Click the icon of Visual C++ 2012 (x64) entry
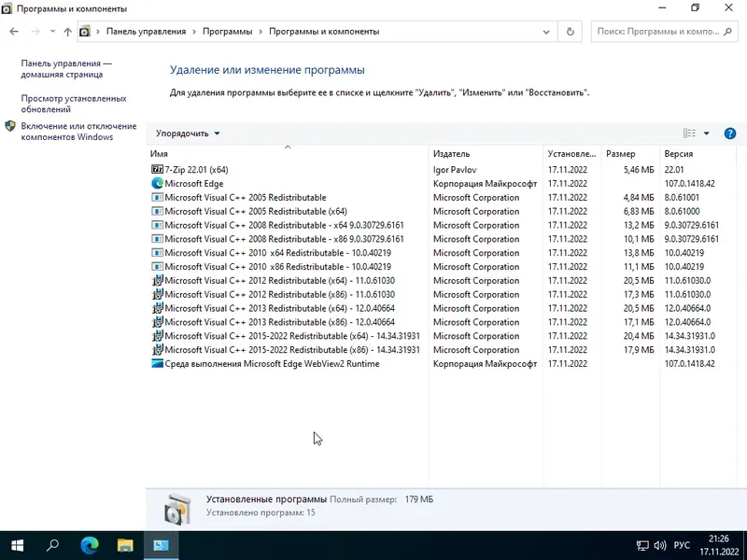Screen dimensions: 747x560 157,281
